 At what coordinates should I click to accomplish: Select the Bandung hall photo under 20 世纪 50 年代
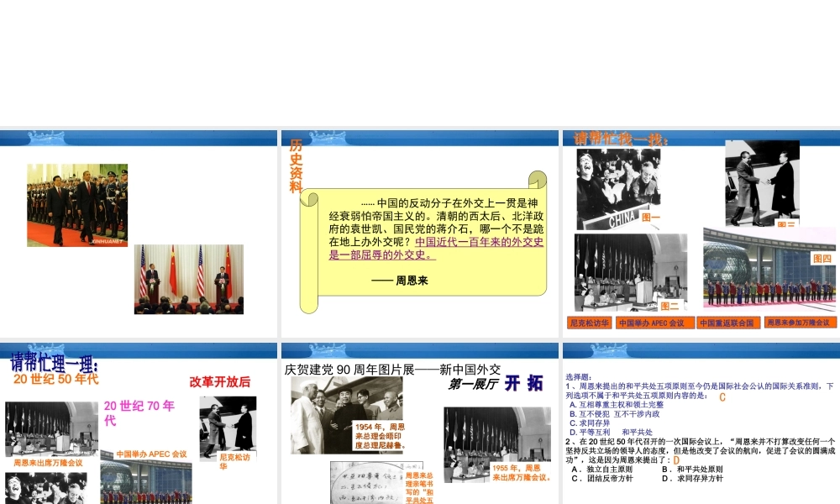point(52,429)
